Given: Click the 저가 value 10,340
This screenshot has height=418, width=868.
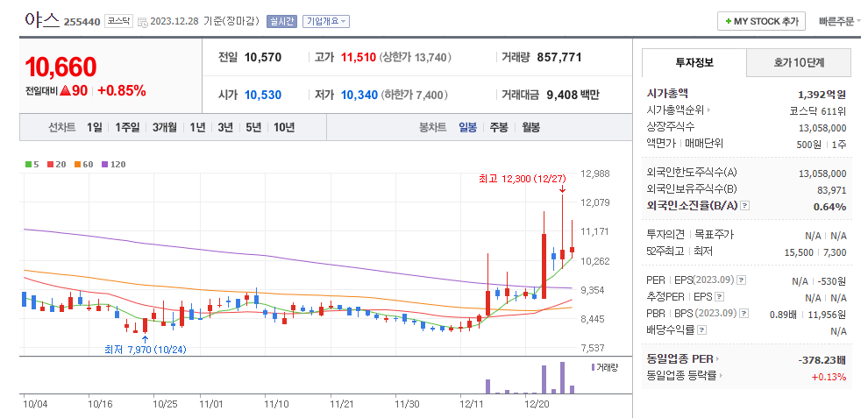Looking at the screenshot, I should click(x=359, y=95).
